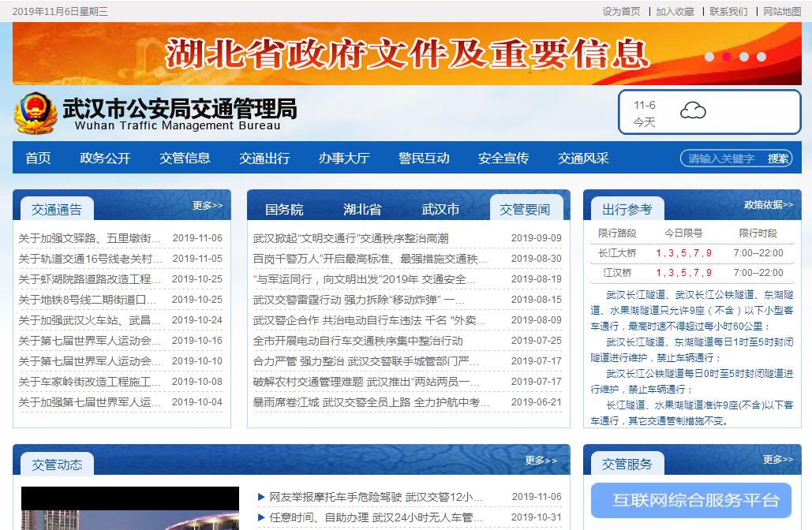Viewport: 812px width, 530px height.
Task: Open the 武汉掀起文明交通行 news article
Action: 350,238
